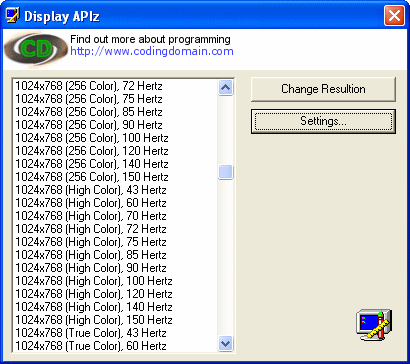Click the monitor with ruler icon
This screenshot has width=410, height=364.
tap(374, 324)
